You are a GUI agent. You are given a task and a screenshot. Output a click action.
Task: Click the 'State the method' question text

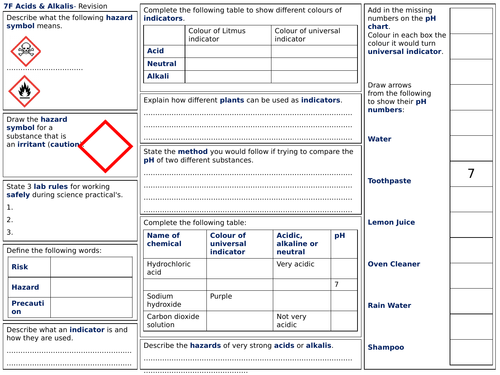click(248, 156)
